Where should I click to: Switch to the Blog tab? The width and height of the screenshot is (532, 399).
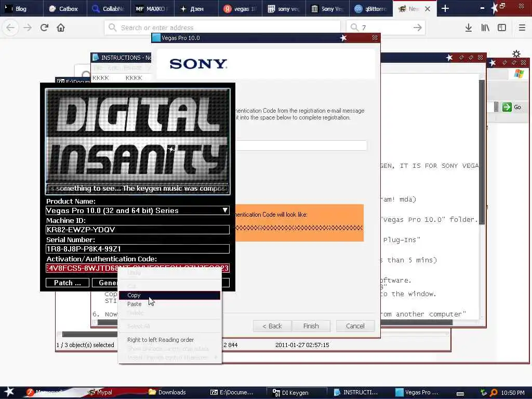pyautogui.click(x=22, y=8)
